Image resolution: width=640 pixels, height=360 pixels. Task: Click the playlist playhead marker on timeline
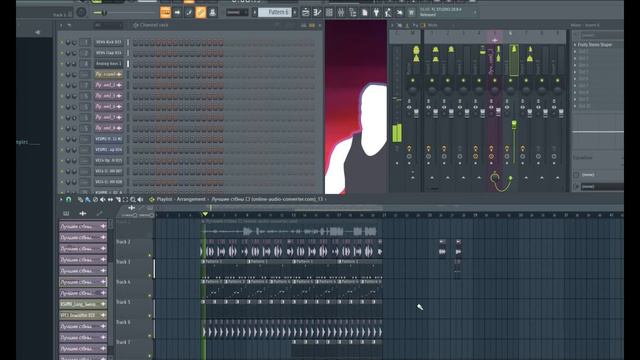[205, 214]
